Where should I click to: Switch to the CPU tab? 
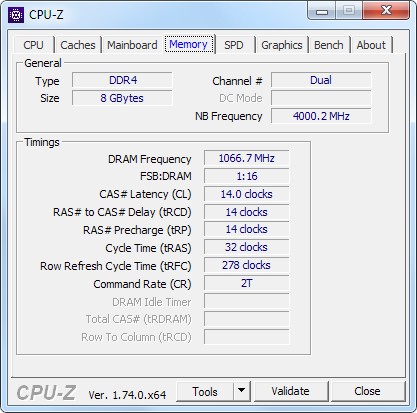[x=33, y=45]
